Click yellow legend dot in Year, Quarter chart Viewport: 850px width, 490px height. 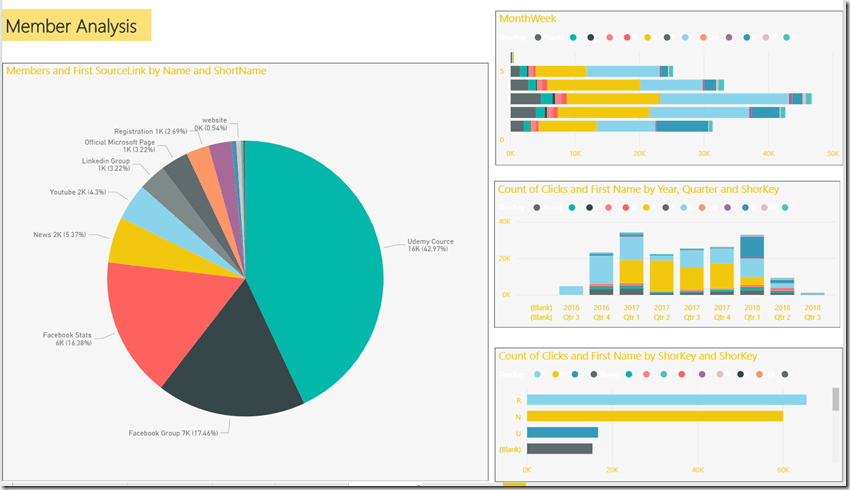[647, 208]
